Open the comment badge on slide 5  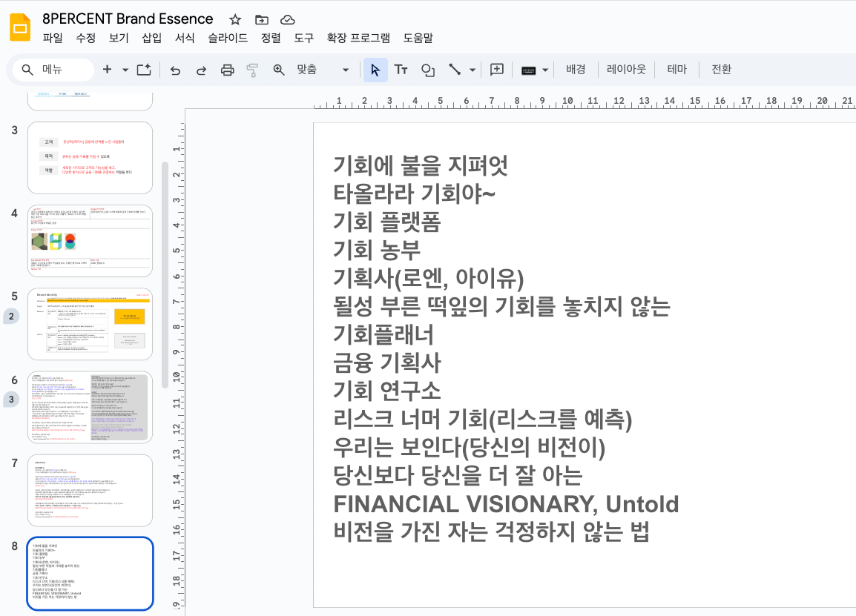[11, 317]
